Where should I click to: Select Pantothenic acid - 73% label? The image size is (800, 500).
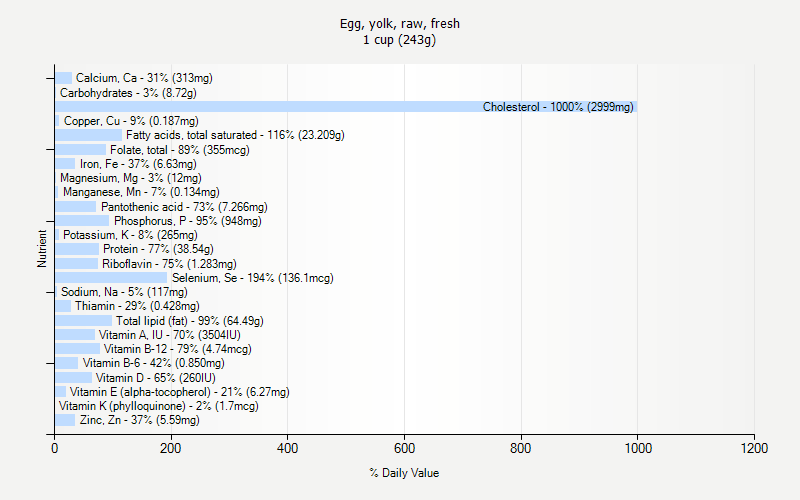pyautogui.click(x=184, y=207)
